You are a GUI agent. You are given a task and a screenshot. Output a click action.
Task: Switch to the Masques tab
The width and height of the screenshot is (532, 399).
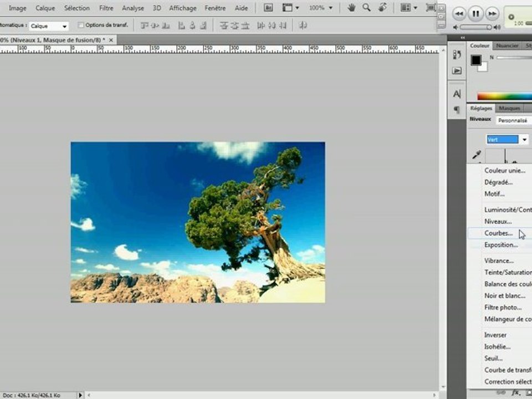click(509, 108)
